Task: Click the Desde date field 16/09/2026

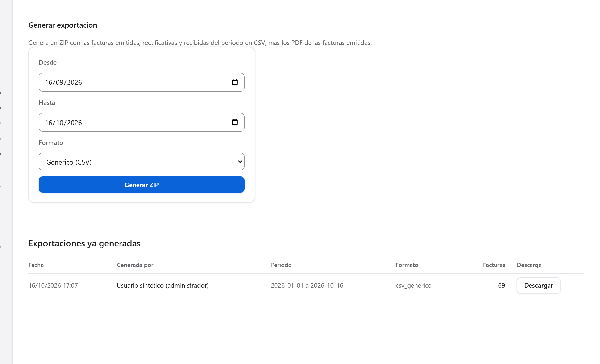Action: tap(141, 82)
